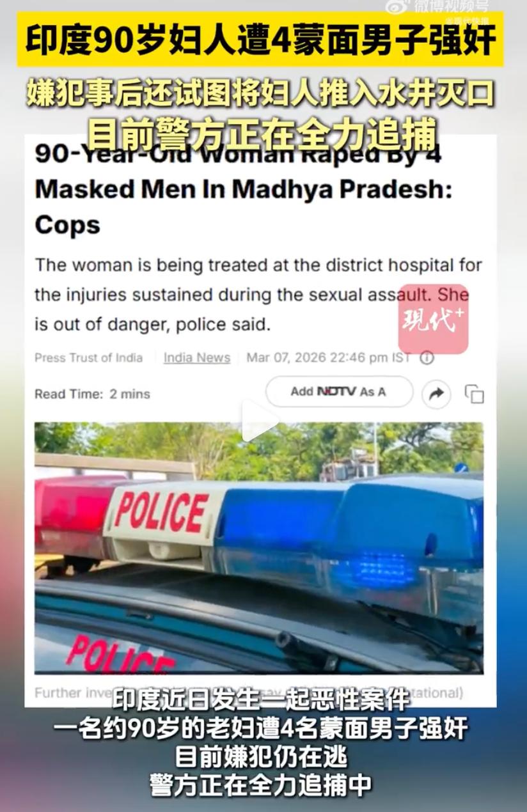
Task: Click the Masked Men In Madhya Pradesh headline
Action: tap(244, 189)
